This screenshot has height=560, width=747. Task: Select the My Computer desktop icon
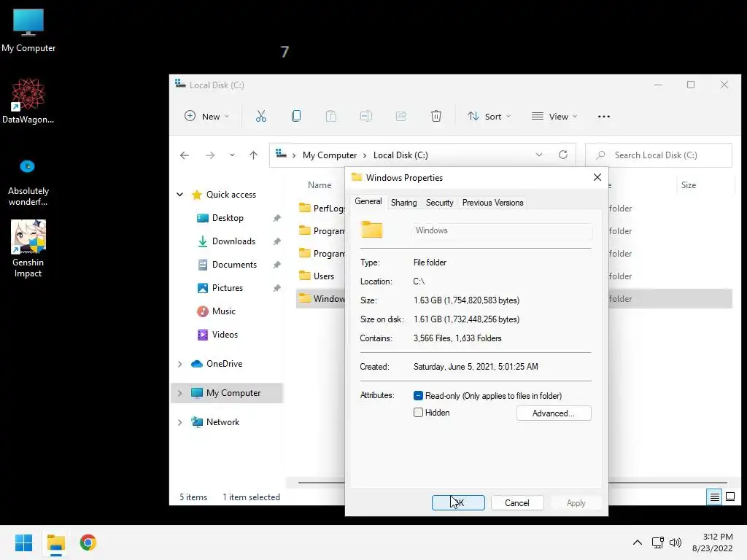[x=28, y=31]
